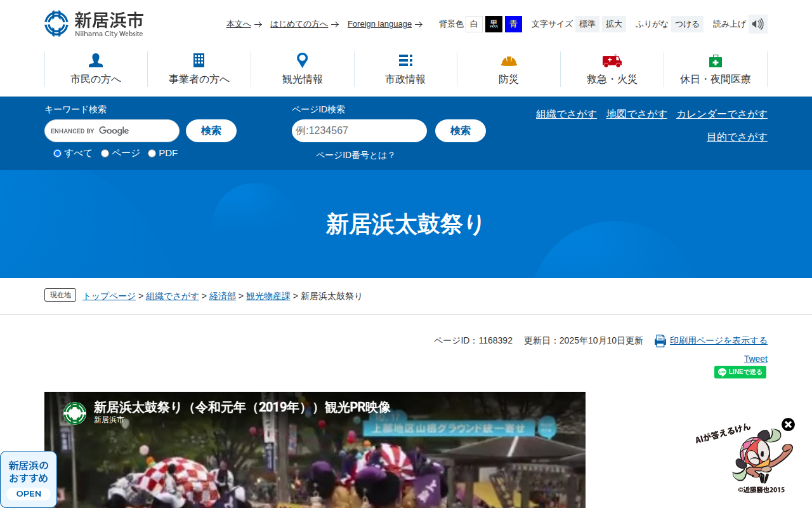The height and width of the screenshot is (508, 812).
Task: Click 印刷用ページを表示する link
Action: coord(718,340)
